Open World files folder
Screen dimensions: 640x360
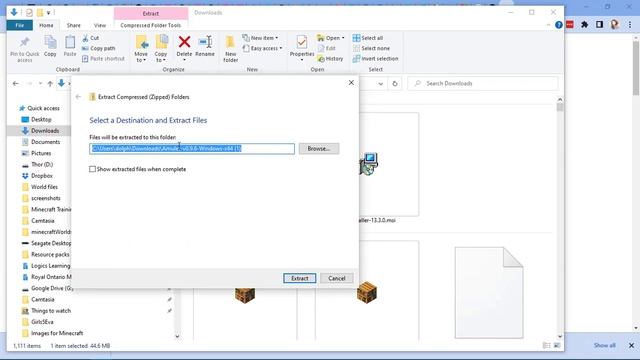pyautogui.click(x=44, y=187)
